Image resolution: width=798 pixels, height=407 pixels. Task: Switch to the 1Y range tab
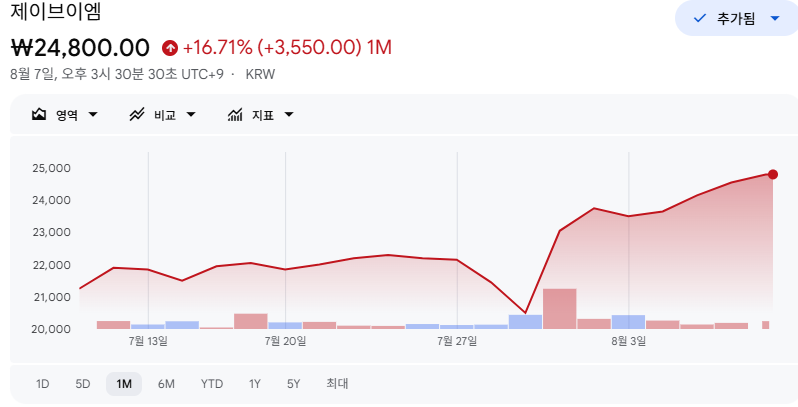click(x=254, y=384)
